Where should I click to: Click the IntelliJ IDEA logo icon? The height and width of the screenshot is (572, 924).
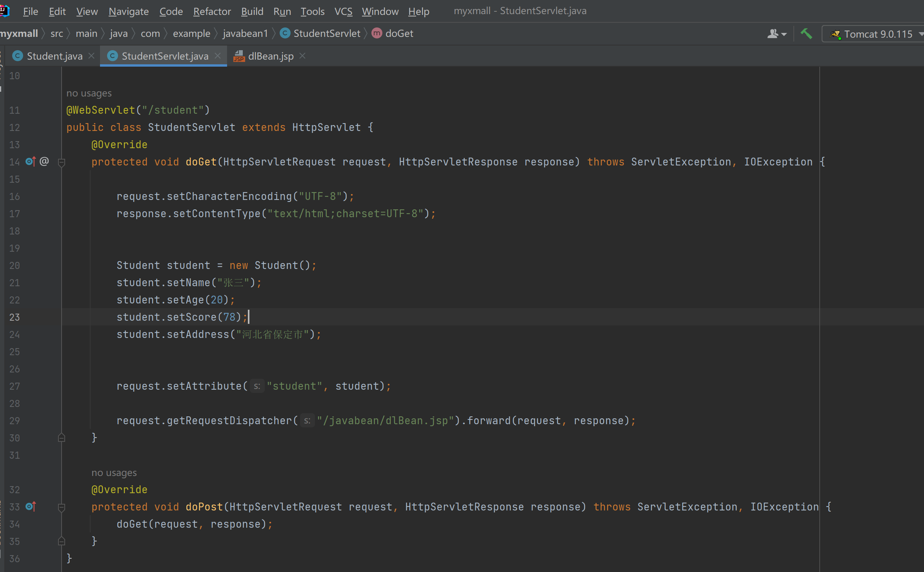click(x=4, y=11)
